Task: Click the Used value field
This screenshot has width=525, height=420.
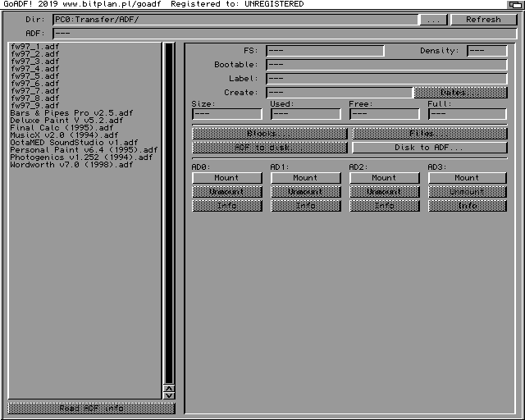Action: tap(306, 114)
